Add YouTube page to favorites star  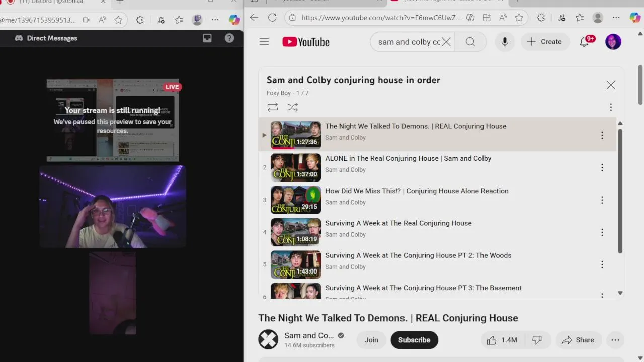point(519,18)
